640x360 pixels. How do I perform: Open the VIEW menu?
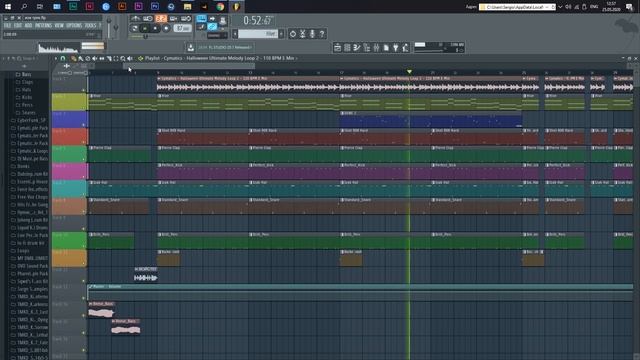click(x=59, y=25)
